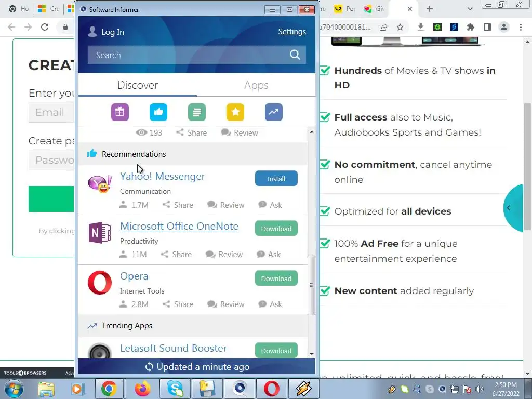Click Share in the Yahoo! Messenger row
This screenshot has width=532, height=399.
tap(178, 205)
